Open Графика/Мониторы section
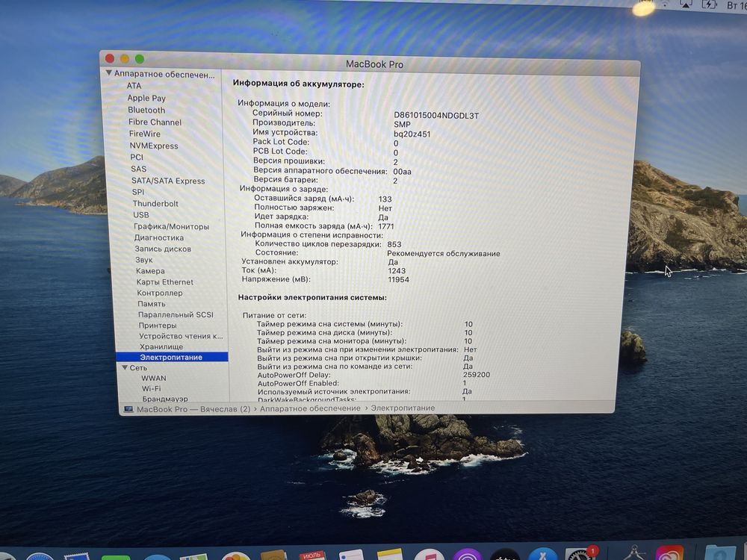The width and height of the screenshot is (747, 560). (172, 227)
